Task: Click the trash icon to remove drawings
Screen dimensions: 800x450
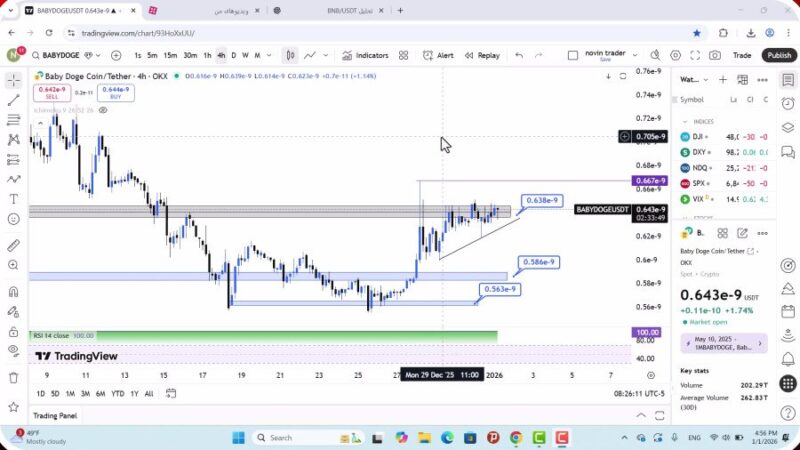Action: click(14, 377)
